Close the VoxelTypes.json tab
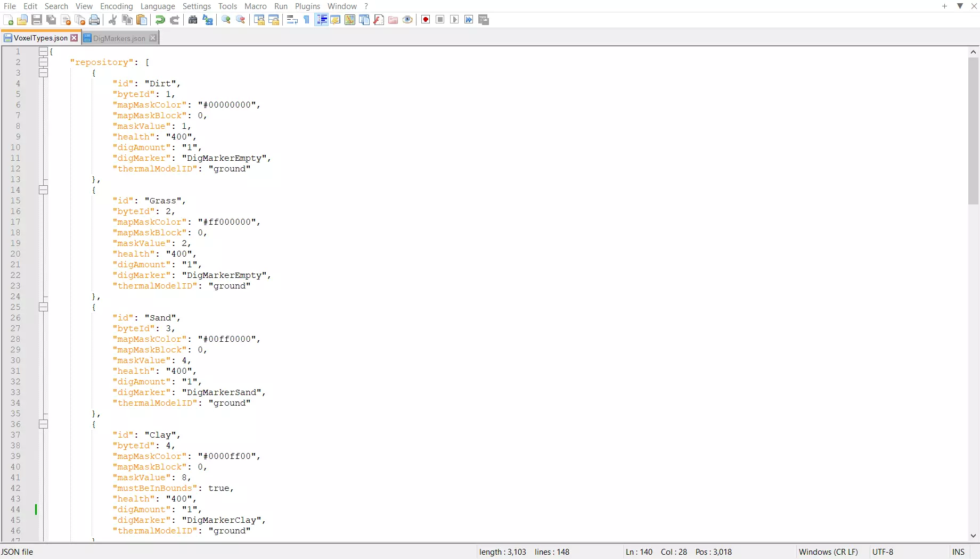Viewport: 980px width, 559px height. pyautogui.click(x=74, y=38)
